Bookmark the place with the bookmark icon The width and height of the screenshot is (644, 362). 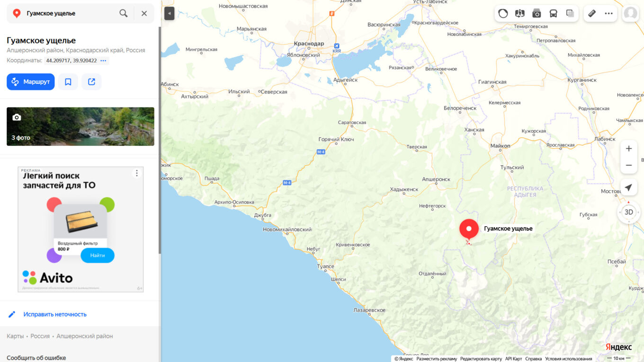point(68,82)
